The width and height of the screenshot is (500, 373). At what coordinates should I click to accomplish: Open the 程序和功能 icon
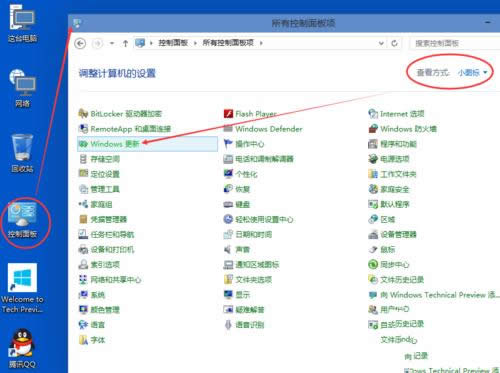(x=373, y=144)
